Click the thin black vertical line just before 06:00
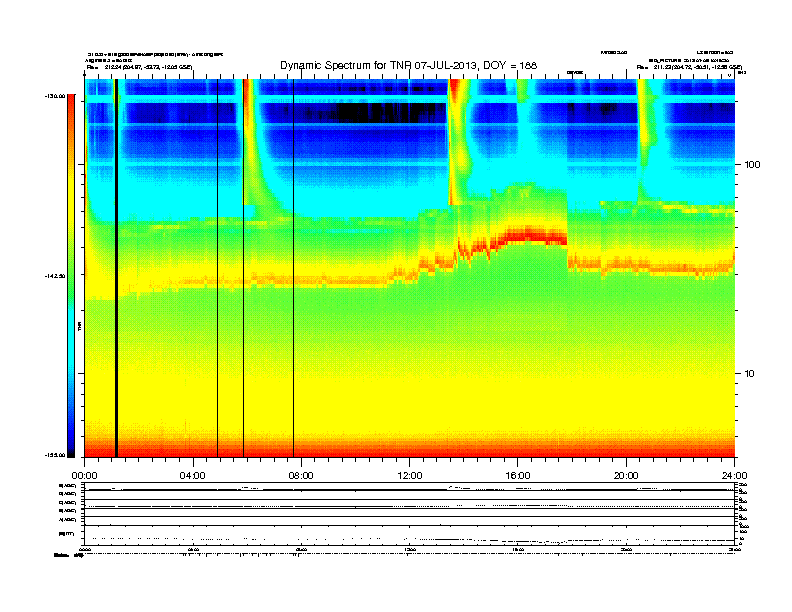The width and height of the screenshot is (792, 612). point(243,268)
